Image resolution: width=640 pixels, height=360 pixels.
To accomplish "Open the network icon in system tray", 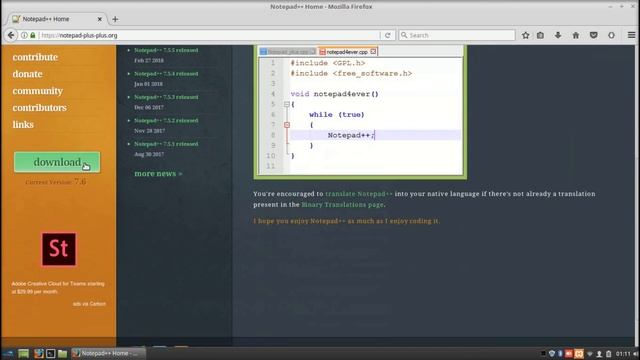I will 590,354.
